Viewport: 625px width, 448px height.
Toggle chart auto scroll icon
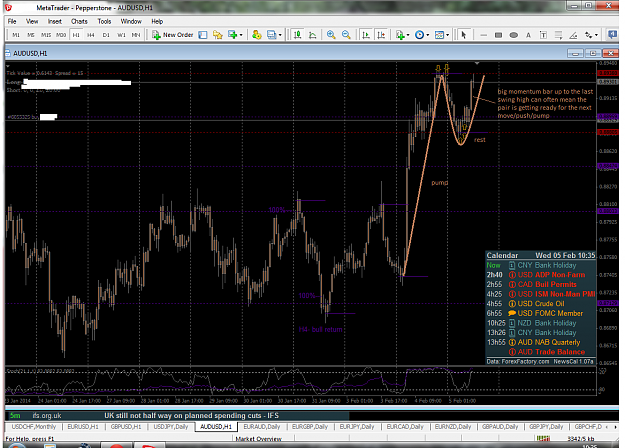click(366, 35)
